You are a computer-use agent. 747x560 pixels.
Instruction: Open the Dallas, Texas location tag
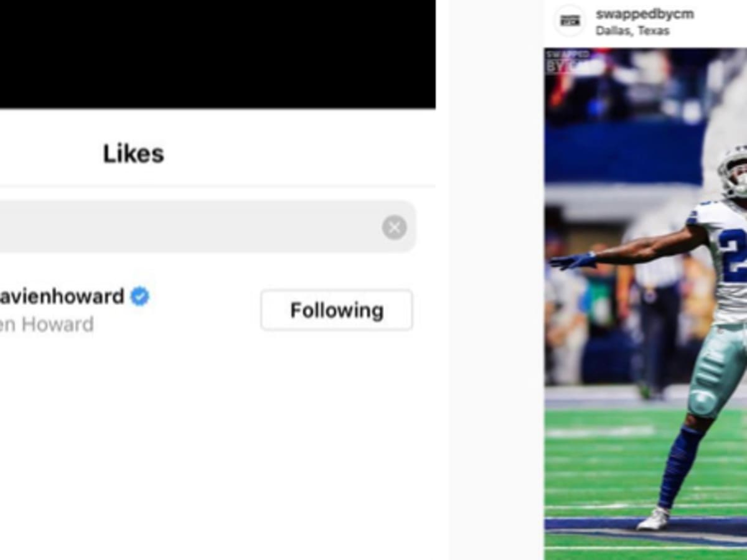pyautogui.click(x=632, y=30)
